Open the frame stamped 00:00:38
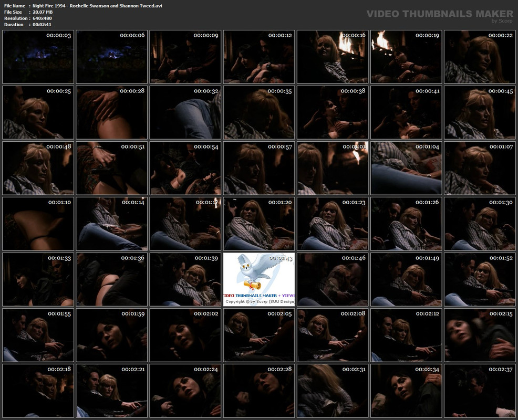Image resolution: width=518 pixels, height=420 pixels. click(x=333, y=112)
